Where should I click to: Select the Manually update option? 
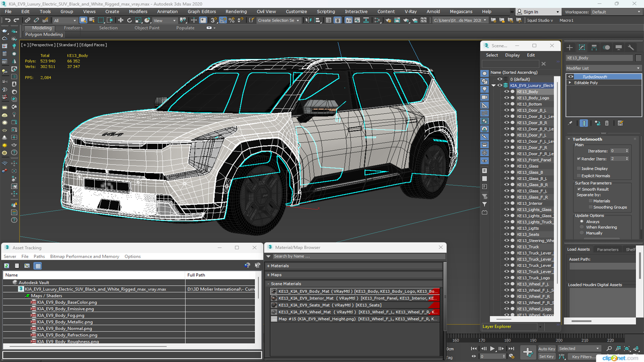(x=582, y=233)
